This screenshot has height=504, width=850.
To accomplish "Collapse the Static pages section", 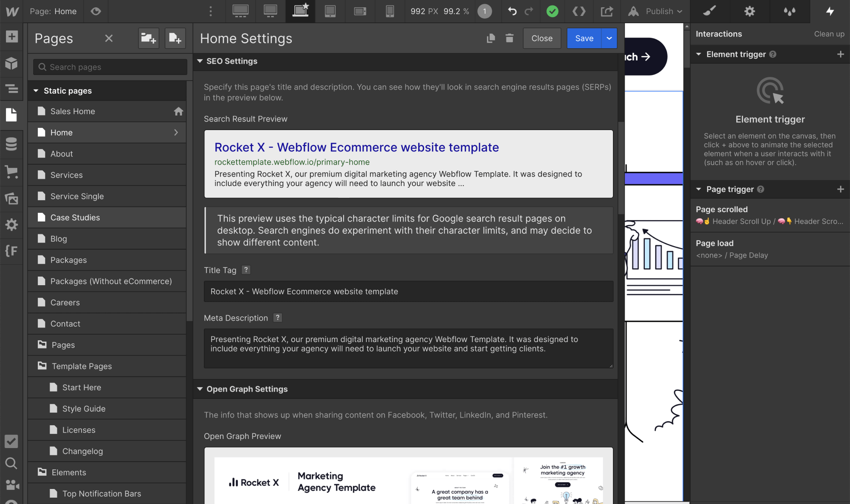I will click(x=36, y=91).
